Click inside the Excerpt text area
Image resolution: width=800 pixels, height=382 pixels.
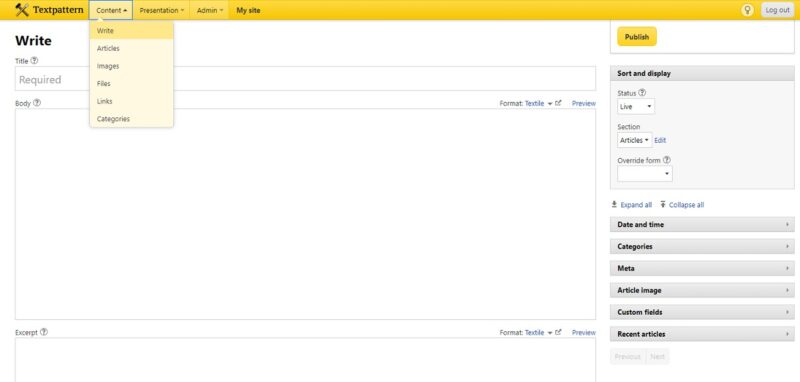pyautogui.click(x=305, y=360)
